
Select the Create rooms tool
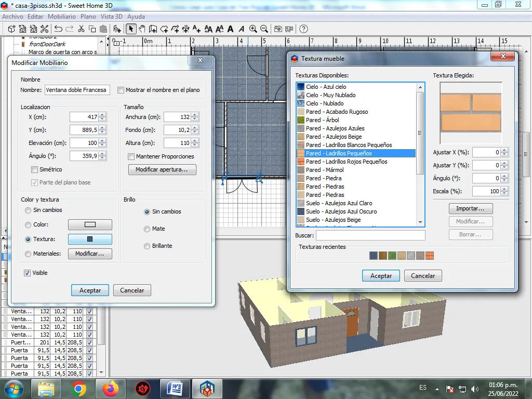click(x=164, y=29)
